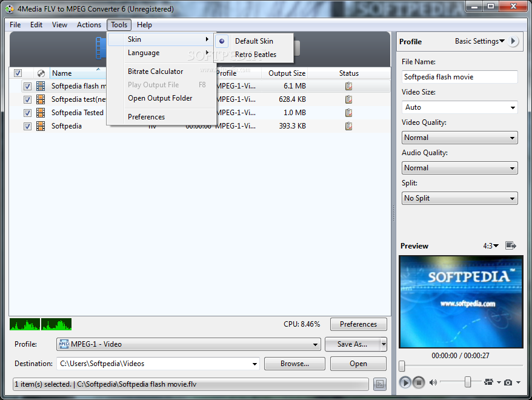This screenshot has width=532, height=400.
Task: Open the Actions menu
Action: tap(89, 25)
